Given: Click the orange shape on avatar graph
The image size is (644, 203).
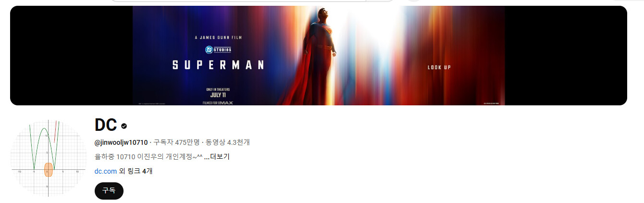Looking at the screenshot, I should pyautogui.click(x=48, y=170).
